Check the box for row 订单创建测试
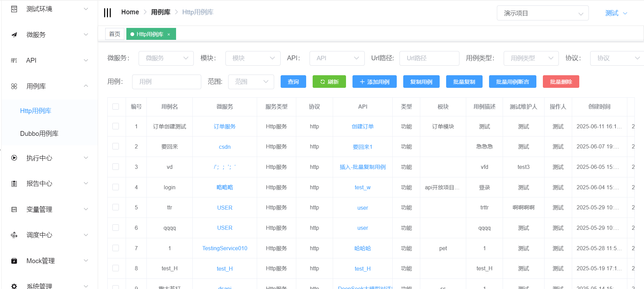 116,126
